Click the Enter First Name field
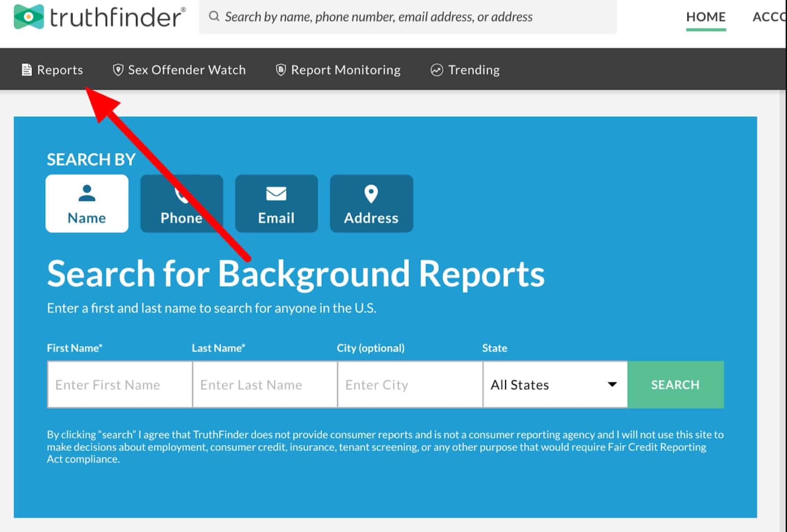Screen dimensions: 787x532 click(119, 384)
